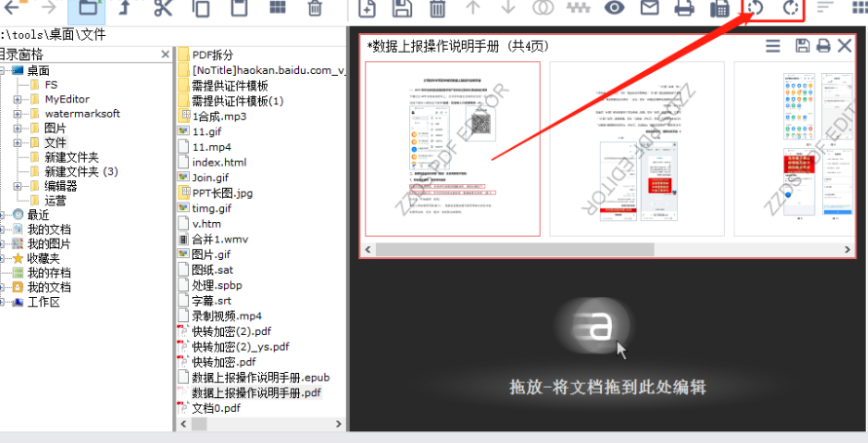Click the scissors cut icon
Image resolution: width=868 pixels, height=443 pixels.
[164, 8]
